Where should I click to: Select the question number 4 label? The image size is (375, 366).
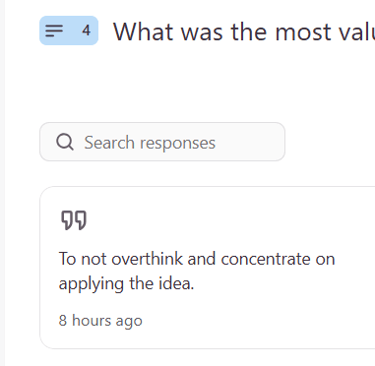[x=86, y=31]
